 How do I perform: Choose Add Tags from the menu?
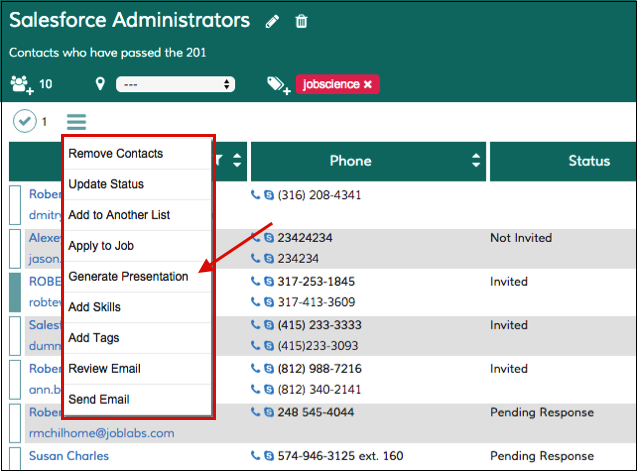(x=138, y=338)
